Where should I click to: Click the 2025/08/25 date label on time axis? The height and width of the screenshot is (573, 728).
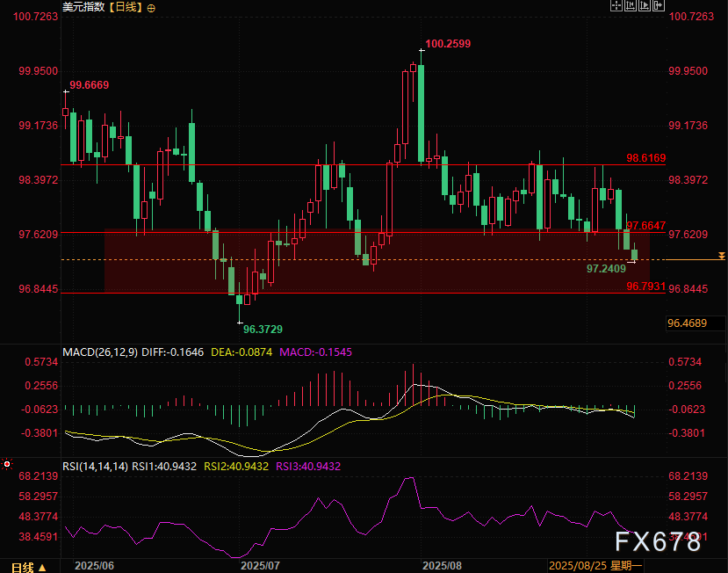578,566
